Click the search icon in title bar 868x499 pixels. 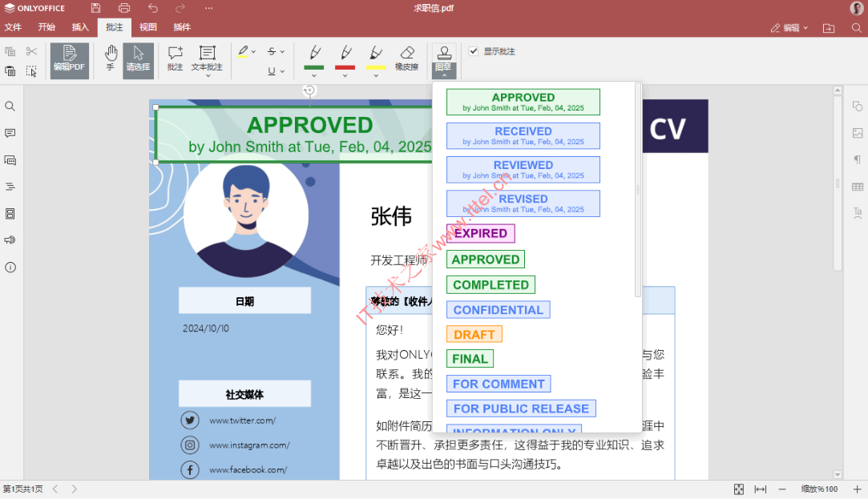(856, 28)
